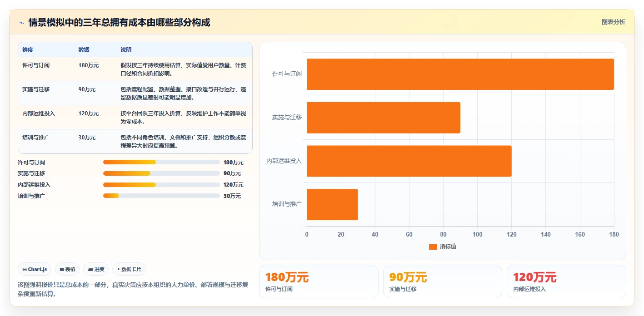Click the footnote starting 该图强调报价
The image size is (644, 316).
[133, 289]
